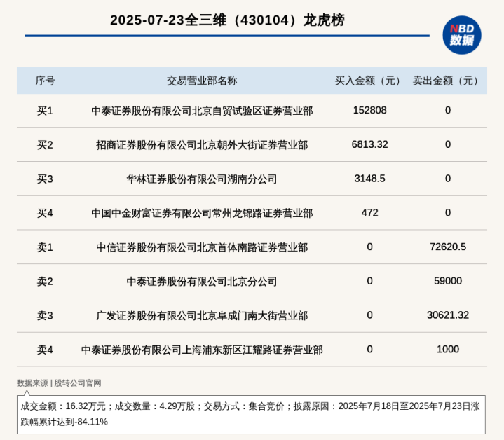Click the buy amount 3148.5
This screenshot has height=440, width=504.
pyautogui.click(x=369, y=178)
